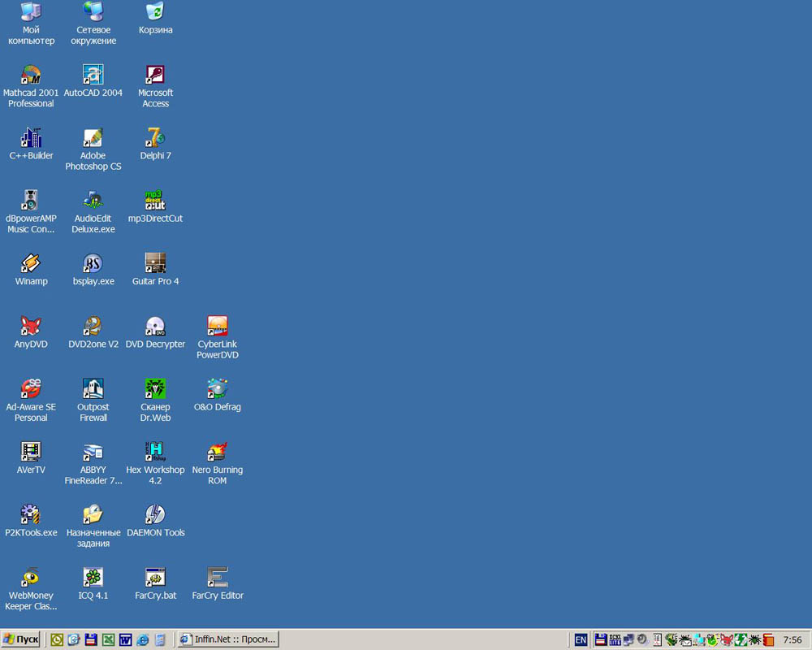Viewport: 812px width, 650px height.
Task: Click the red fox tray icon
Action: (727, 639)
